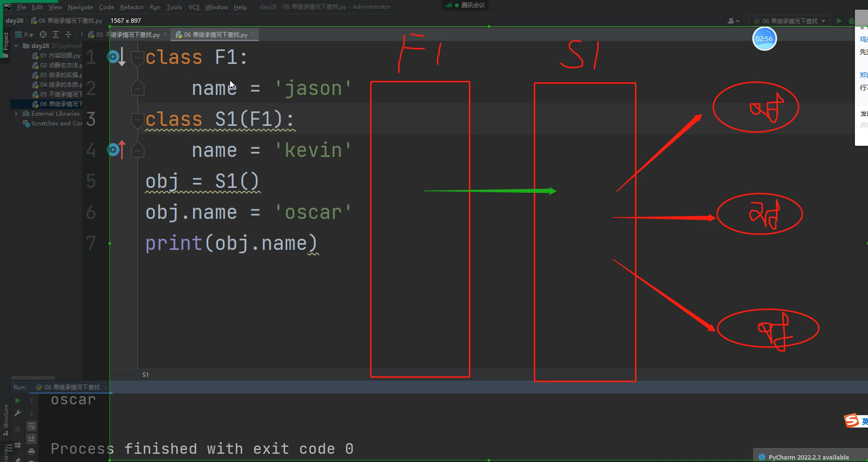Open the Window menu
Screen dimensions: 868x462
pyautogui.click(x=217, y=7)
